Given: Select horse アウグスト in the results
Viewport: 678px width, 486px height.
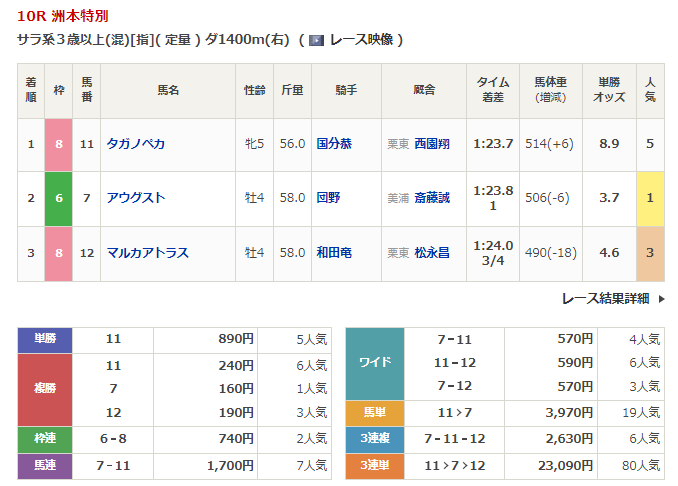Looking at the screenshot, I should click(x=136, y=198).
